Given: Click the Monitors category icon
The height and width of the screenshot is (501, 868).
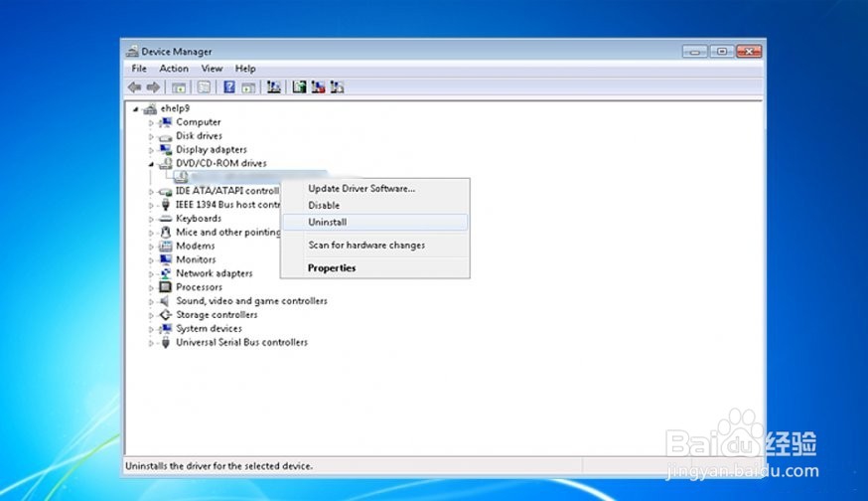Looking at the screenshot, I should point(165,259).
